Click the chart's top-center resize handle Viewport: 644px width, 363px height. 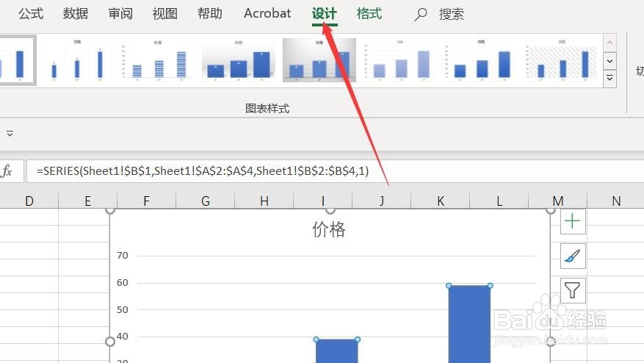[x=330, y=210]
